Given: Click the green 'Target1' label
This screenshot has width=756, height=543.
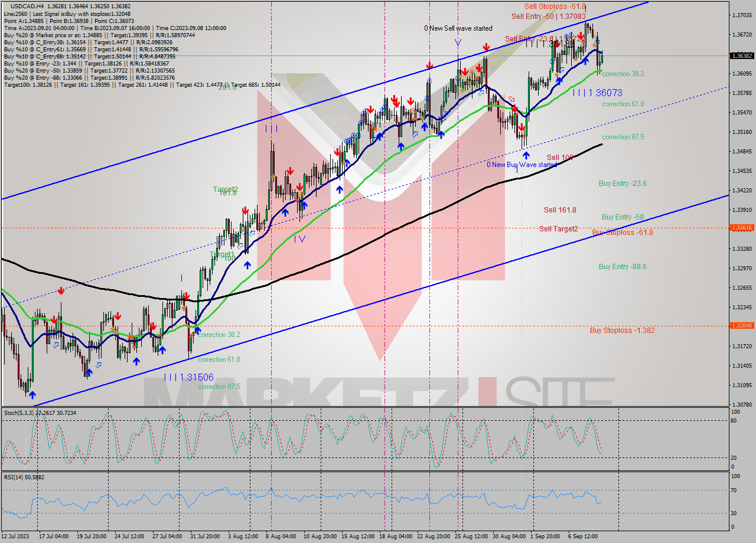Looking at the screenshot, I should 221,254.
